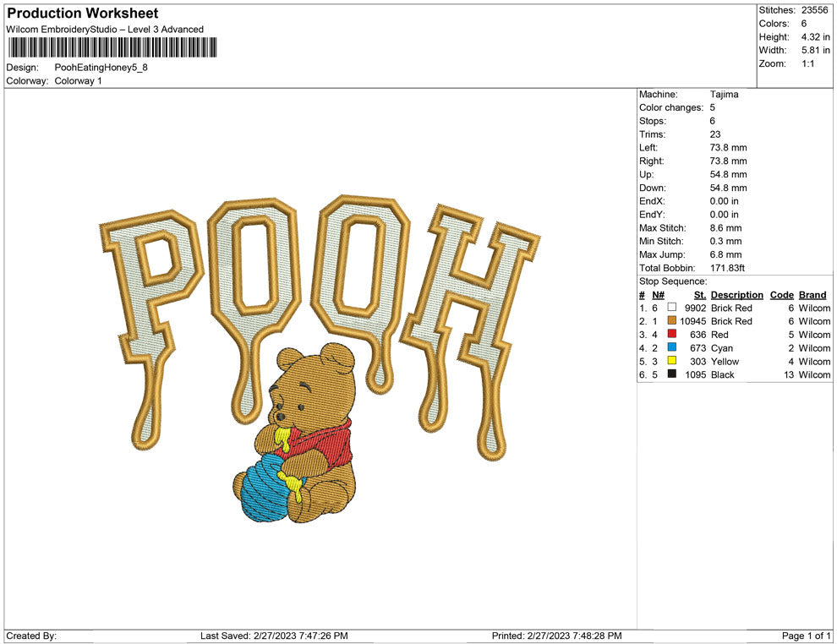Click the Width value 5.81 in

(x=815, y=50)
